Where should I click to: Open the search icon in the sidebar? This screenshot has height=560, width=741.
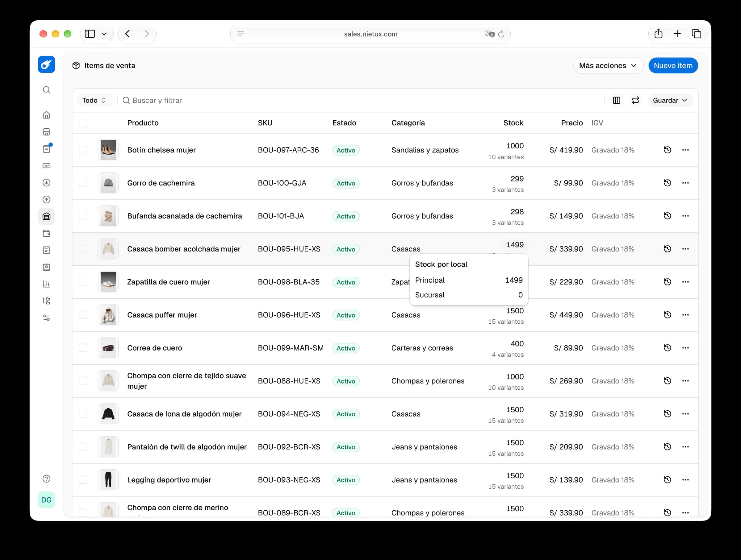pyautogui.click(x=47, y=90)
